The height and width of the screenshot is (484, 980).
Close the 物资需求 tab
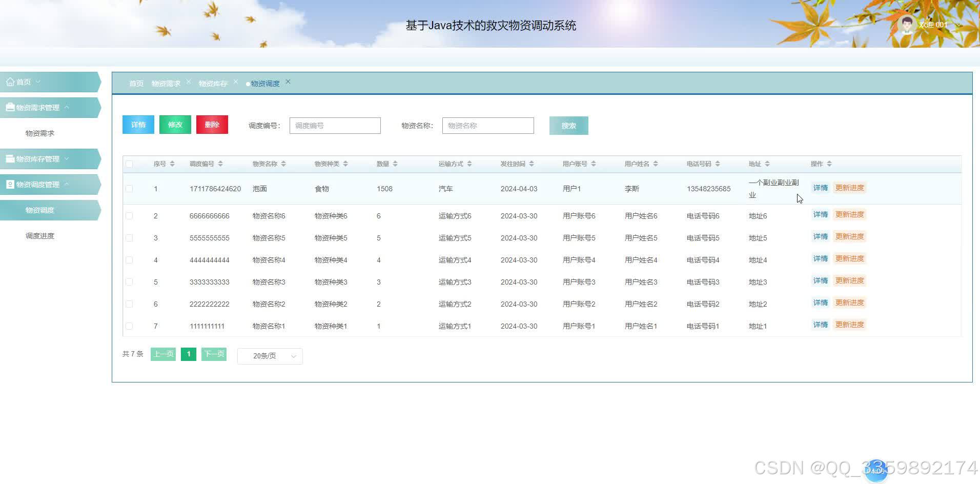pyautogui.click(x=189, y=82)
